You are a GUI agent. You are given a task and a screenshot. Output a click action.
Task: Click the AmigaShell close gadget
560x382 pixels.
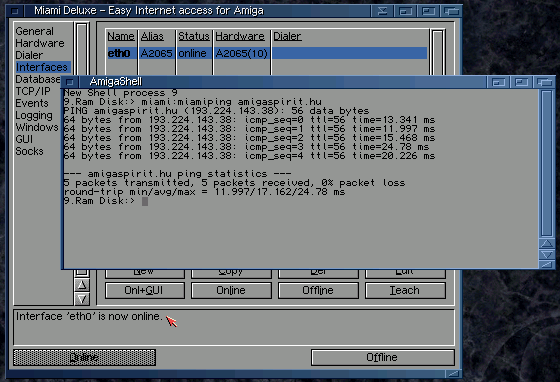pos(70,82)
